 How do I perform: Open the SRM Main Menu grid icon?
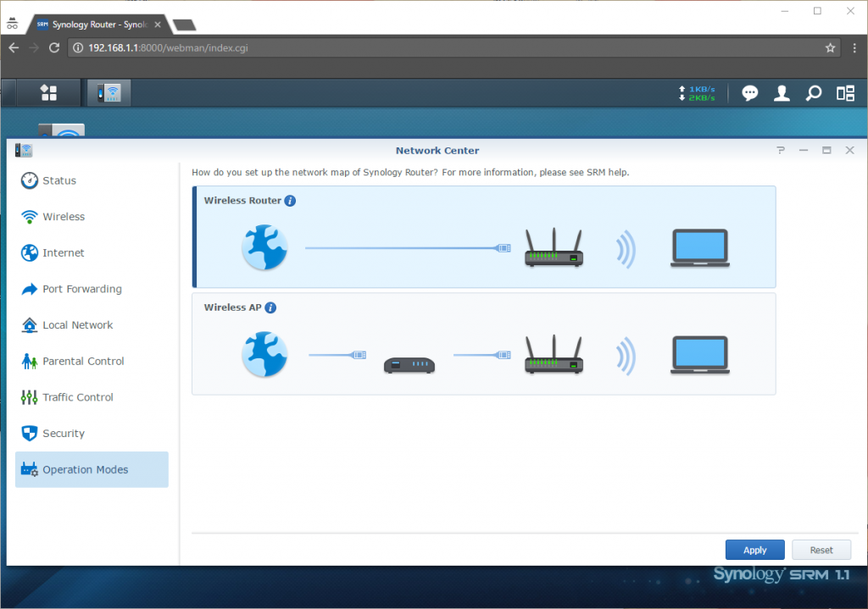pyautogui.click(x=48, y=93)
